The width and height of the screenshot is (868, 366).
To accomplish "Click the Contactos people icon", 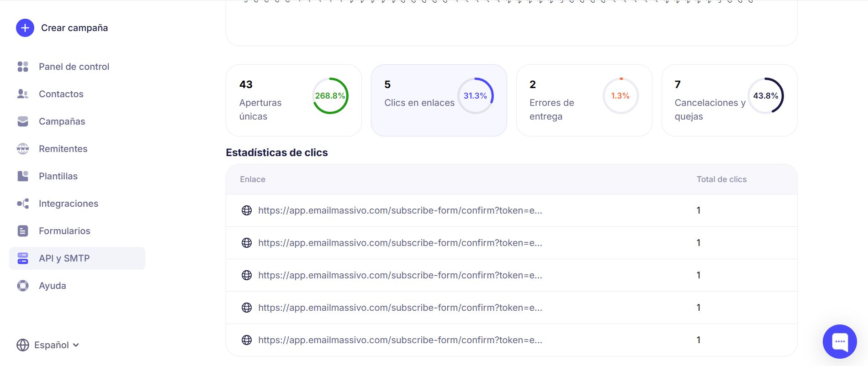I will [23, 94].
